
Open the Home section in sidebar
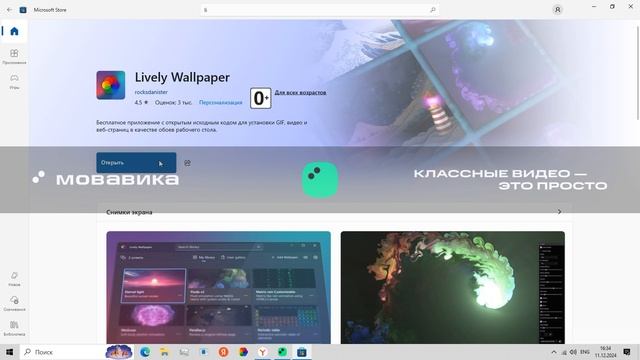coord(14,31)
